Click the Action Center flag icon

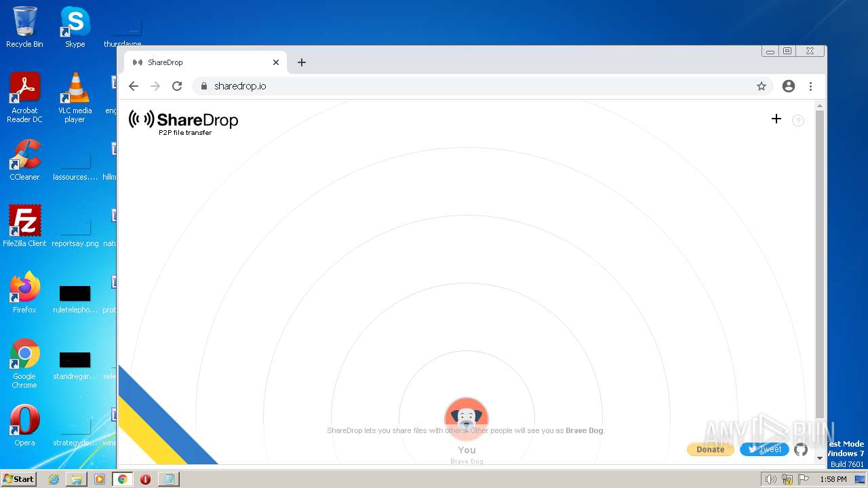pyautogui.click(x=804, y=479)
